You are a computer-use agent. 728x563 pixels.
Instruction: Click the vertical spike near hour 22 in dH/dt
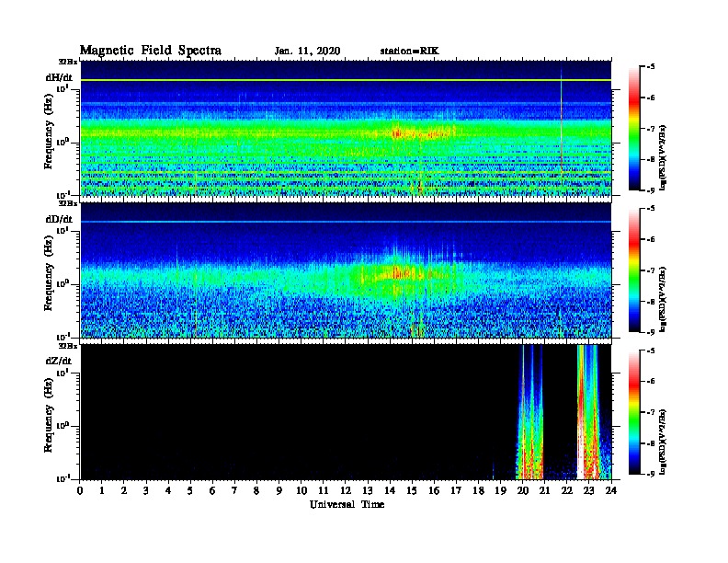tap(562, 121)
